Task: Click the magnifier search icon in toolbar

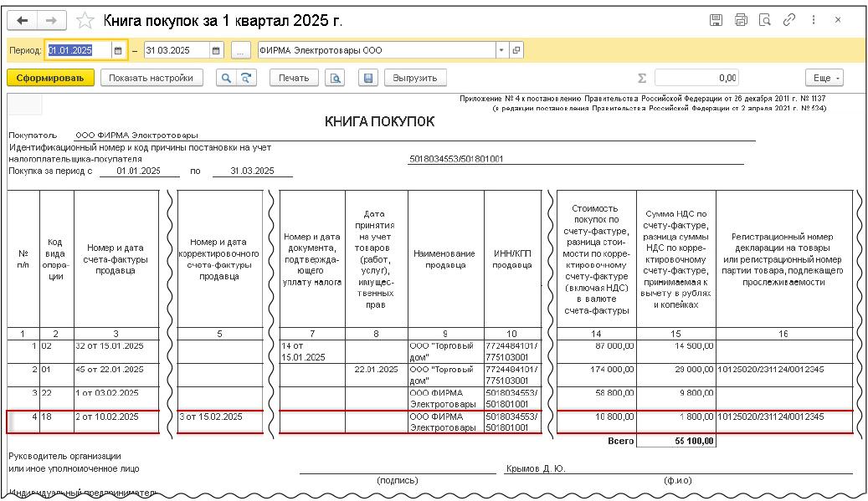Action: tap(226, 78)
